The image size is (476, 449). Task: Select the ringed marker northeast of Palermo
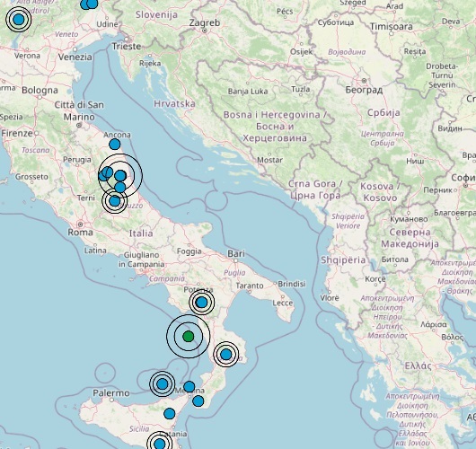point(162,384)
